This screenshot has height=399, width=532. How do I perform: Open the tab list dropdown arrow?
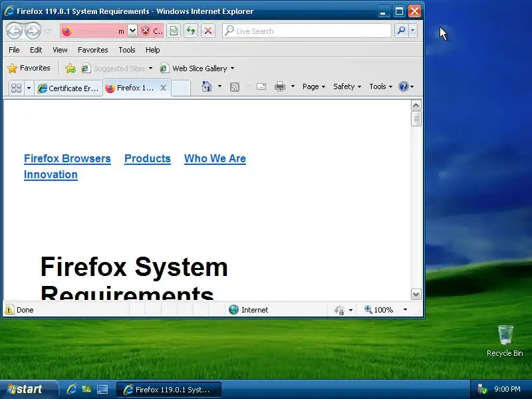(29, 88)
